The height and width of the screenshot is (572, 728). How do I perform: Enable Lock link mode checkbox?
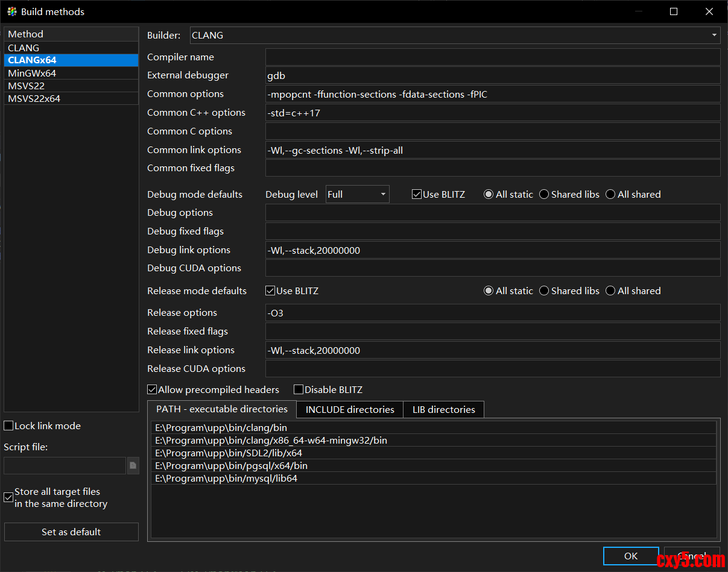coord(9,426)
